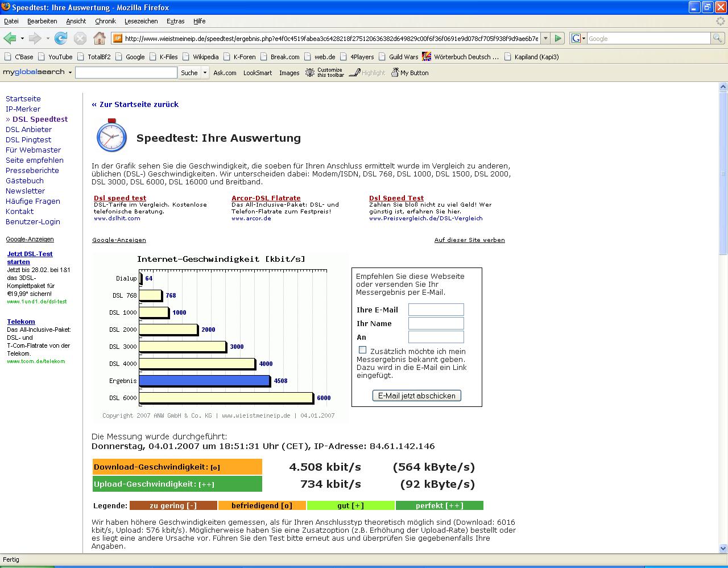Image resolution: width=728 pixels, height=568 pixels.
Task: Reload the page with the refresh icon
Action: pos(61,38)
